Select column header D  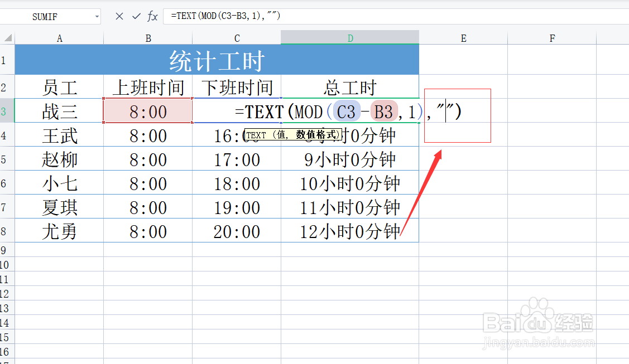[x=350, y=38]
